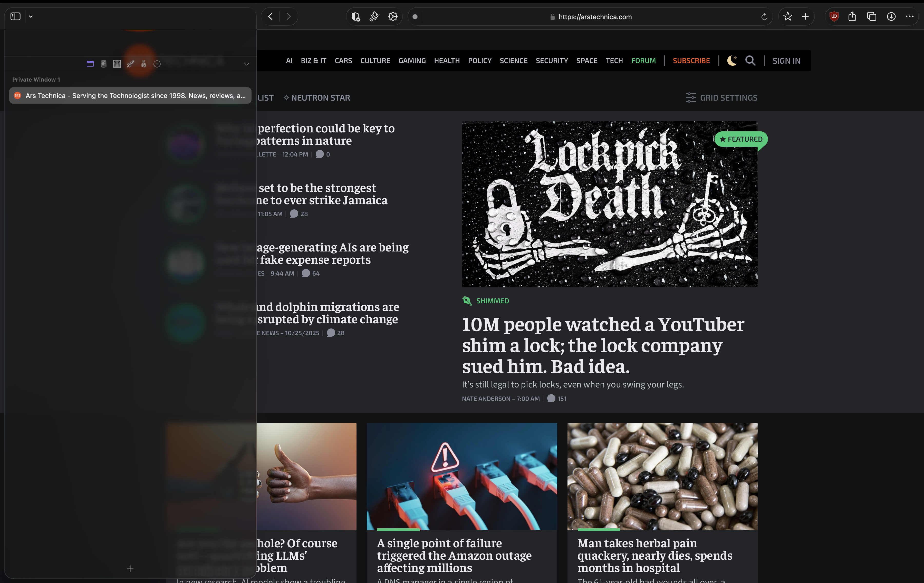
Task: Open the downloads icon
Action: pos(891,16)
